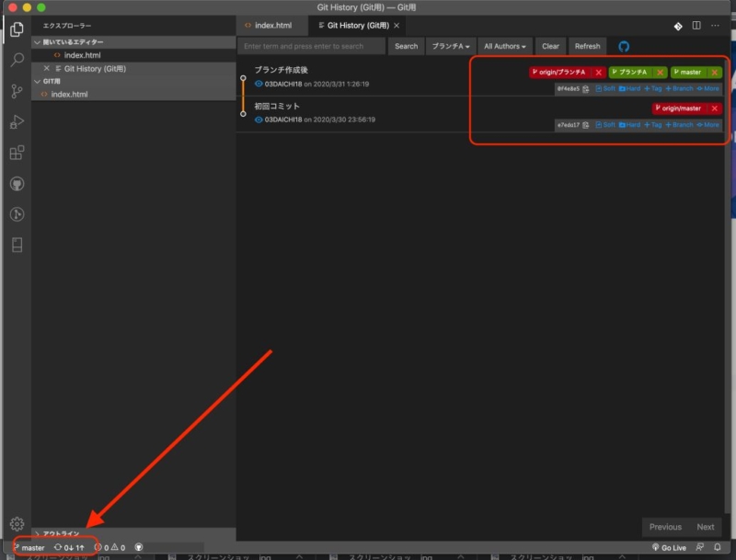Remove the origin/ブランチA branch label

click(x=599, y=73)
